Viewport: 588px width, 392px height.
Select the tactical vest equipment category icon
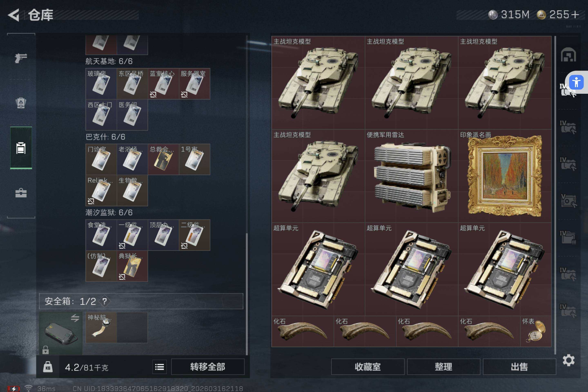click(21, 103)
